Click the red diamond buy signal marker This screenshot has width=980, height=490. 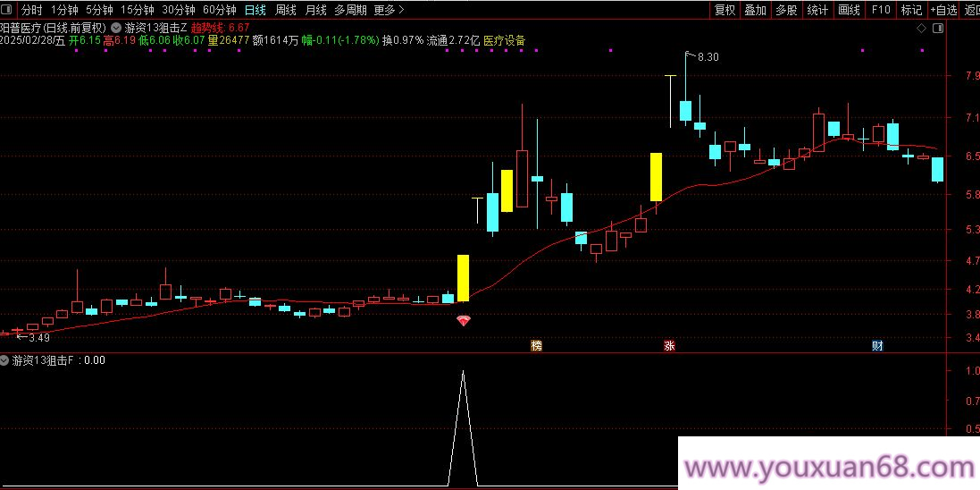pos(463,320)
